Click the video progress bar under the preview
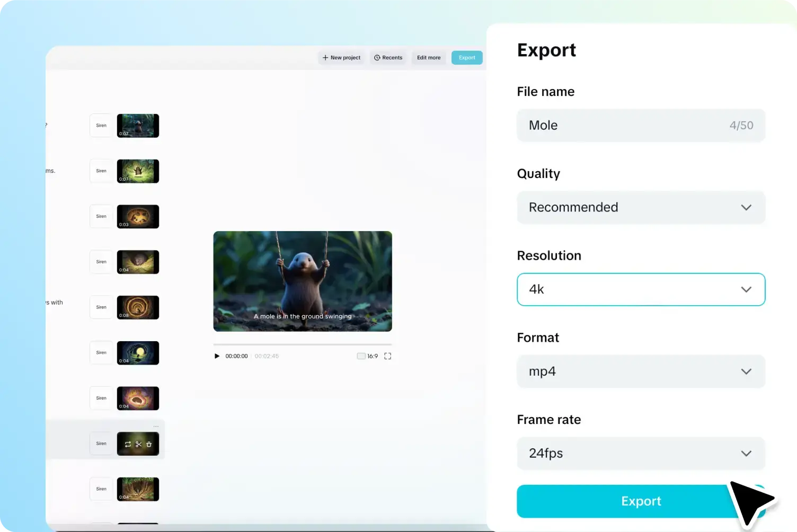 (x=302, y=344)
